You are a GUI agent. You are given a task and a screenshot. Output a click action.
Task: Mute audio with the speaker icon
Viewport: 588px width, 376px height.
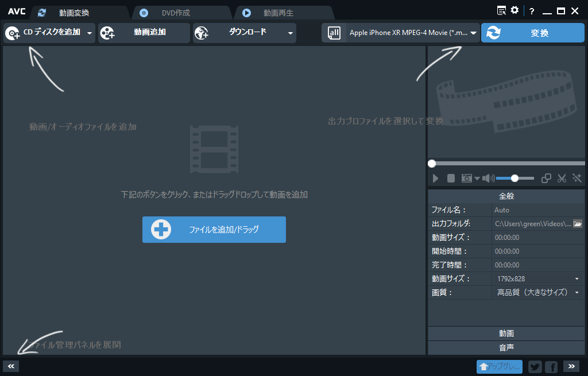tap(488, 179)
